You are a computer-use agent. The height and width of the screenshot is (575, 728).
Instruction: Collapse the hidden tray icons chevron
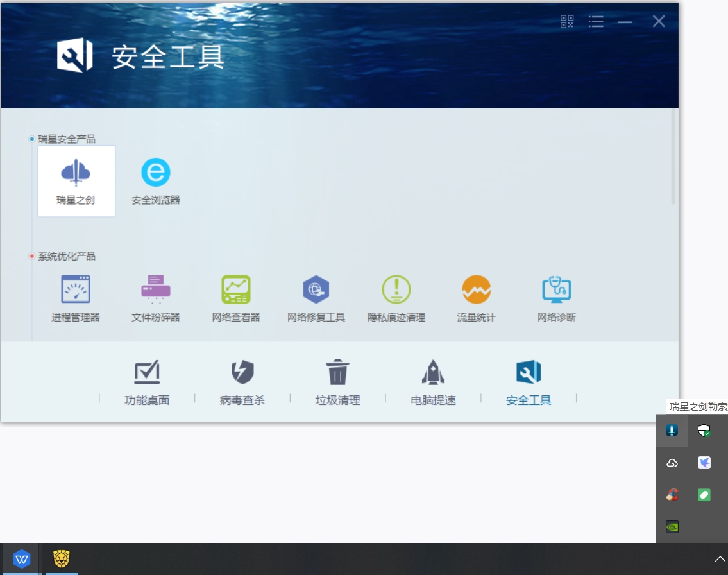(x=720, y=559)
